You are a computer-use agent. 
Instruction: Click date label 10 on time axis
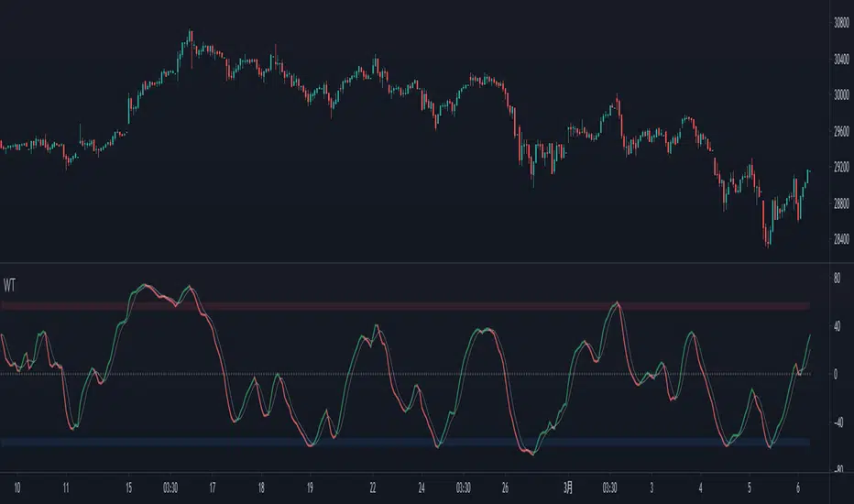[16, 488]
